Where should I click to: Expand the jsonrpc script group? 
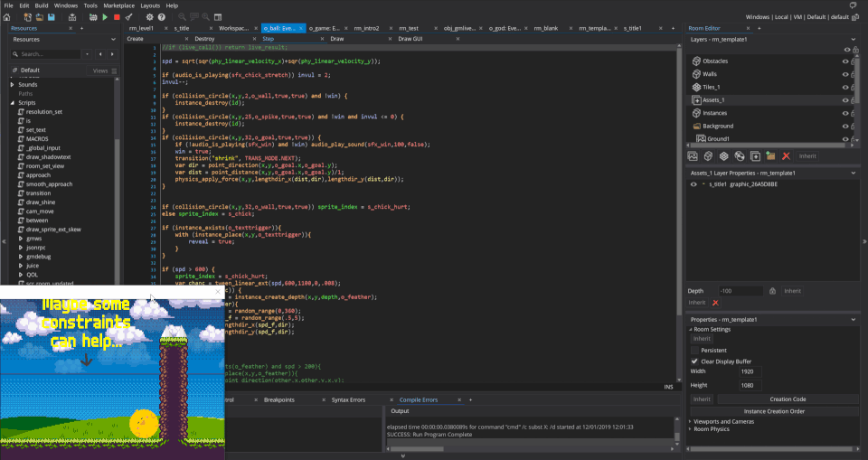click(x=21, y=248)
